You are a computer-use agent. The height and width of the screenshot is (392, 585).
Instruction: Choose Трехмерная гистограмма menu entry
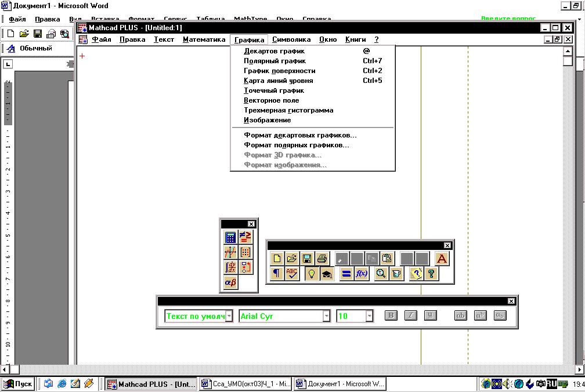[313, 110]
